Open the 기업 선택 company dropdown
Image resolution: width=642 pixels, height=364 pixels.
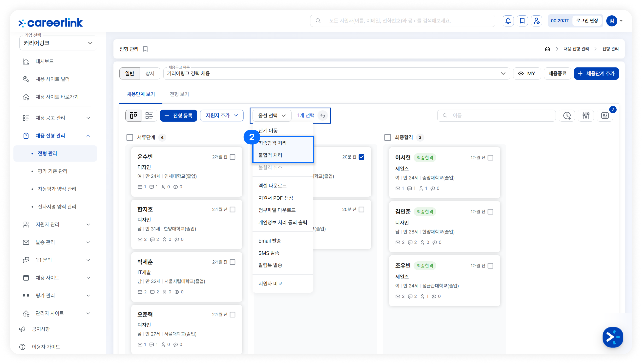(58, 43)
